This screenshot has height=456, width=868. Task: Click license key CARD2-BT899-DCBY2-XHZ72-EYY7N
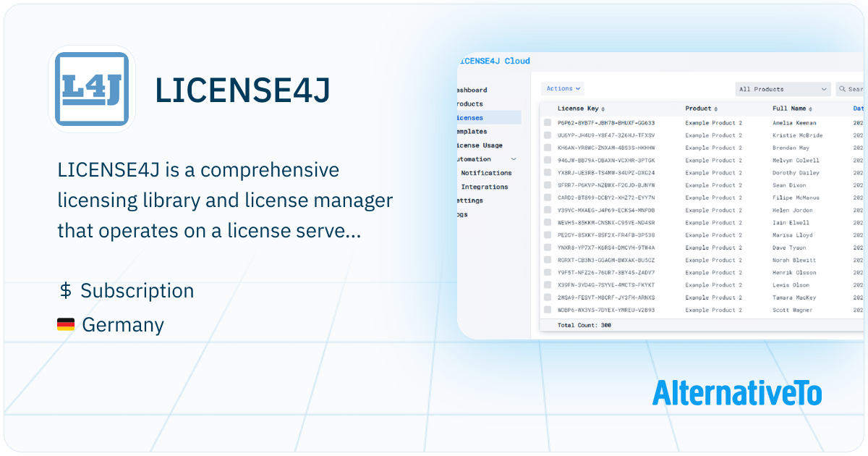pos(606,198)
